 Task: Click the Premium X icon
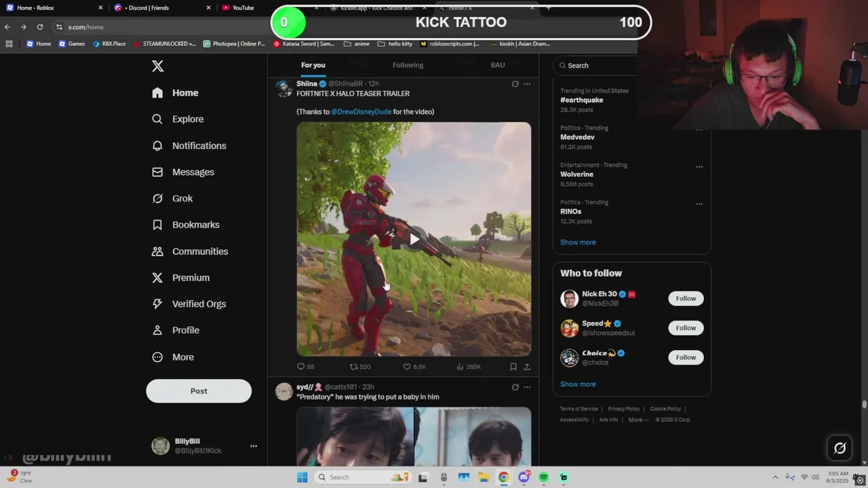click(x=157, y=278)
